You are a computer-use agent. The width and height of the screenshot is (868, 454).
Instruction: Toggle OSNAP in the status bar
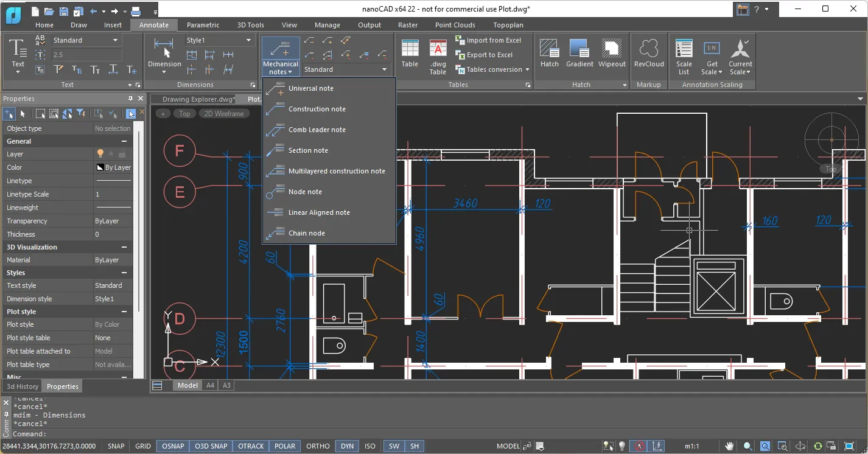pos(172,445)
